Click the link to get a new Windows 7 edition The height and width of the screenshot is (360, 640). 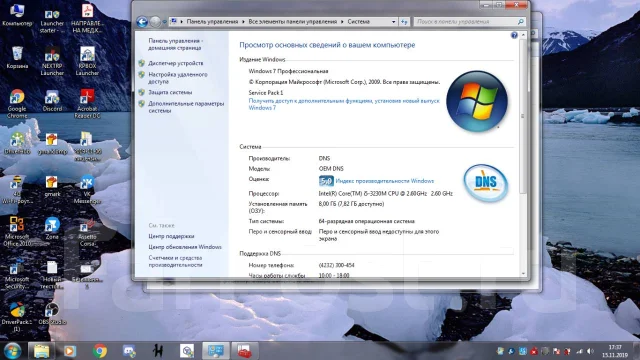pyautogui.click(x=344, y=104)
